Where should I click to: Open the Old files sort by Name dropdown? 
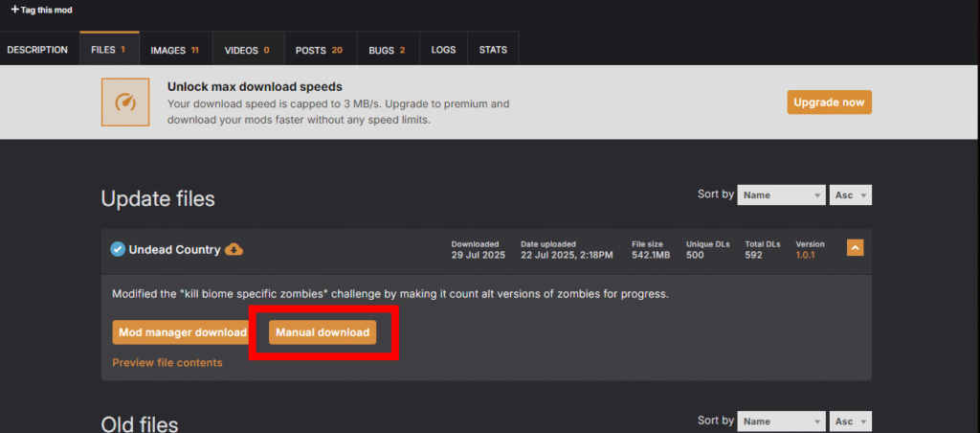[x=781, y=422]
